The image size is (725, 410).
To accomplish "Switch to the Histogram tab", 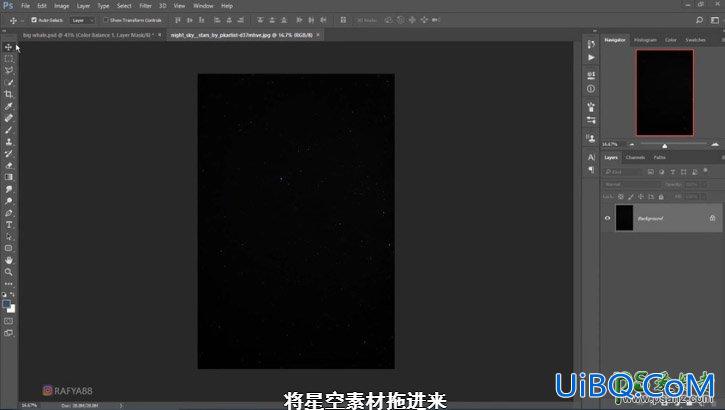I will (x=645, y=40).
